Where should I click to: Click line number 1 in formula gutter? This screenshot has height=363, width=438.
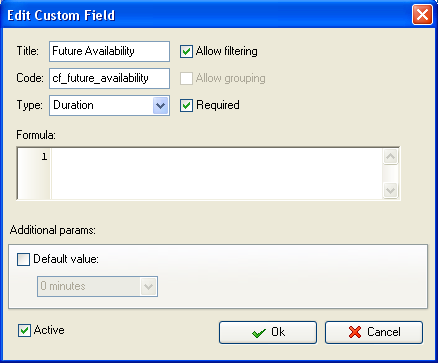tap(44, 157)
